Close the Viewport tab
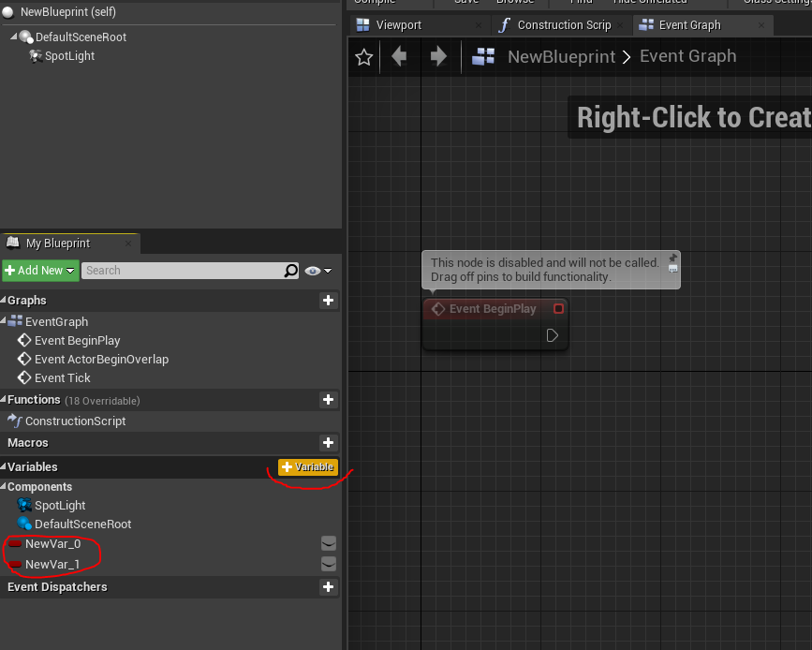This screenshot has height=650, width=812. (478, 25)
